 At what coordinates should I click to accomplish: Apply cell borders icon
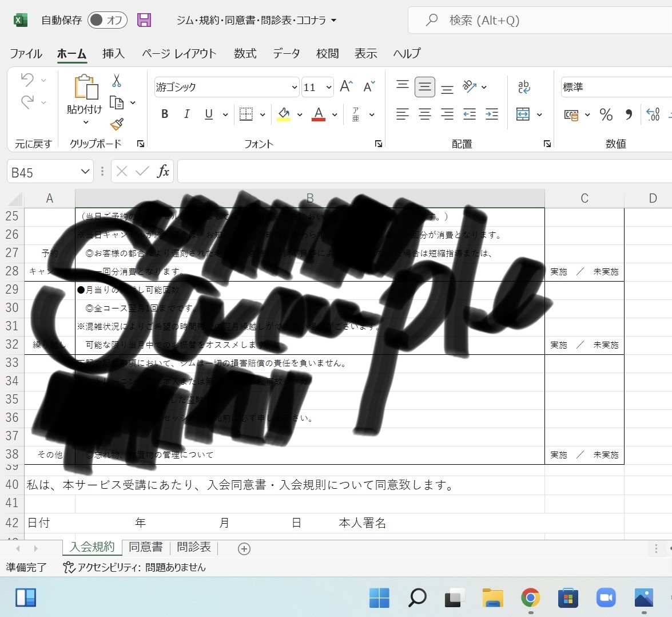click(246, 114)
